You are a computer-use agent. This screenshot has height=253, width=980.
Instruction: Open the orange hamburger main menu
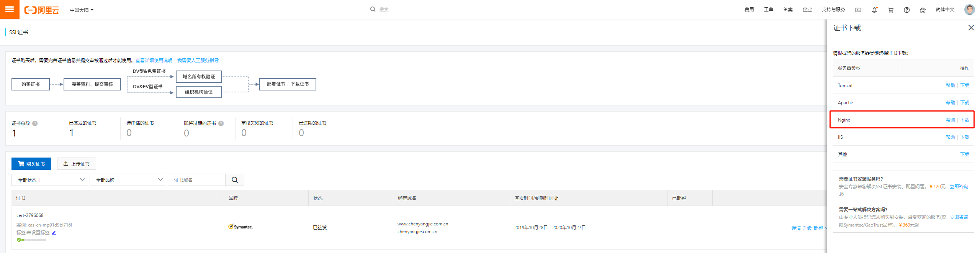tap(10, 9)
